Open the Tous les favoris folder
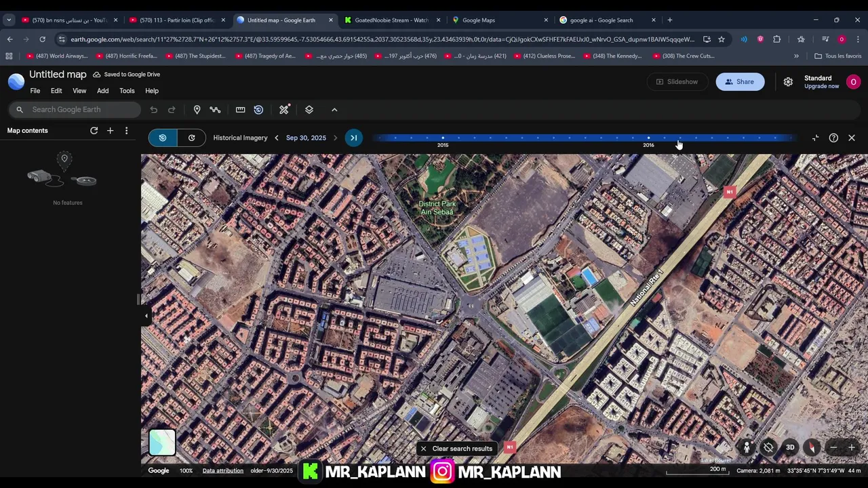 coord(837,56)
